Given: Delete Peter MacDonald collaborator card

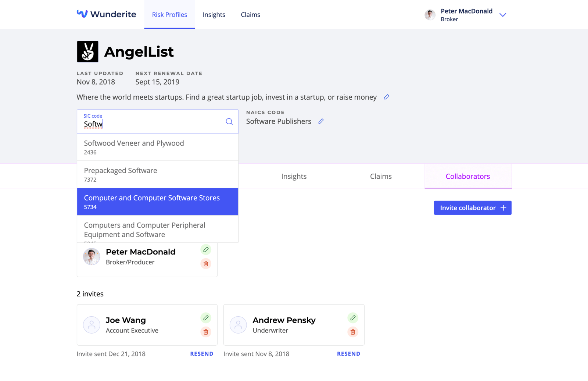Looking at the screenshot, I should pyautogui.click(x=206, y=264).
